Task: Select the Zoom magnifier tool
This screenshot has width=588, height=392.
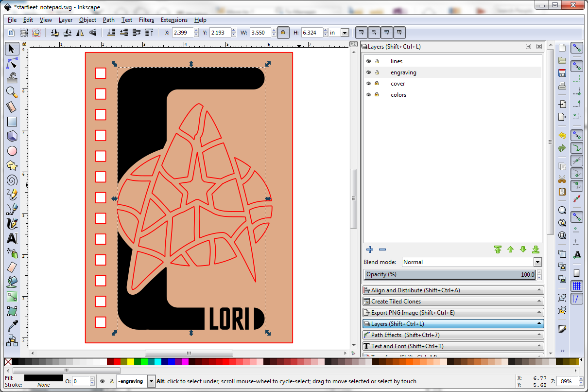Action: tap(12, 92)
